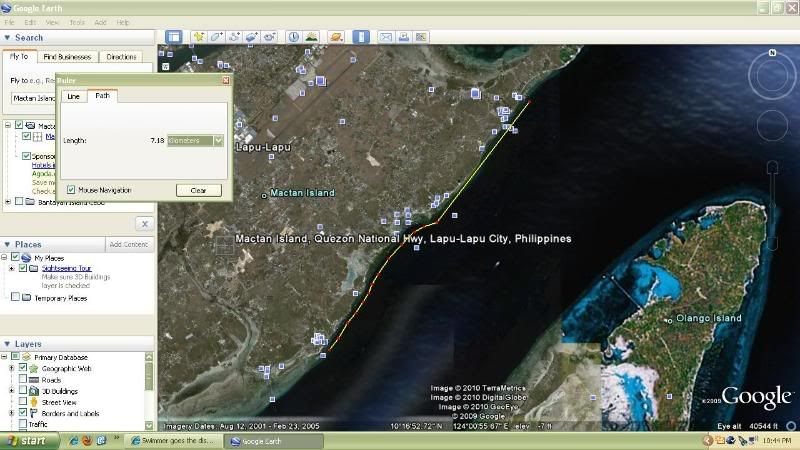
Task: Switch to the Find Businesses tab
Action: tap(67, 57)
